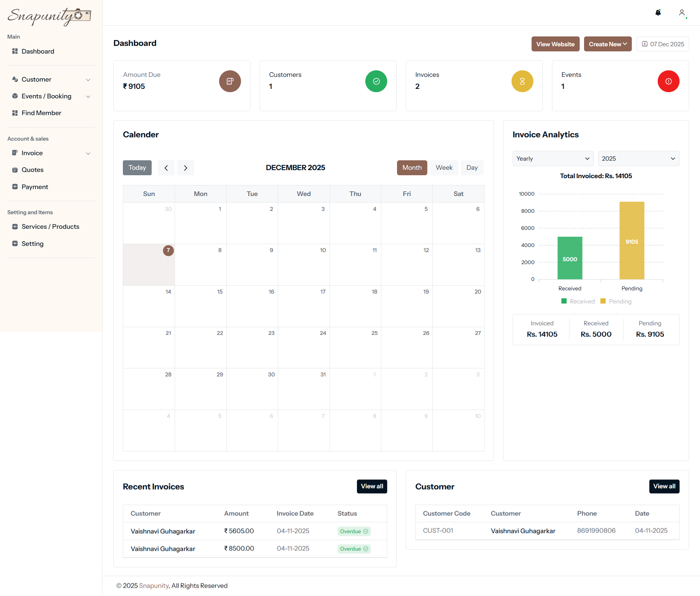
Task: Click the notification bell icon
Action: point(658,13)
